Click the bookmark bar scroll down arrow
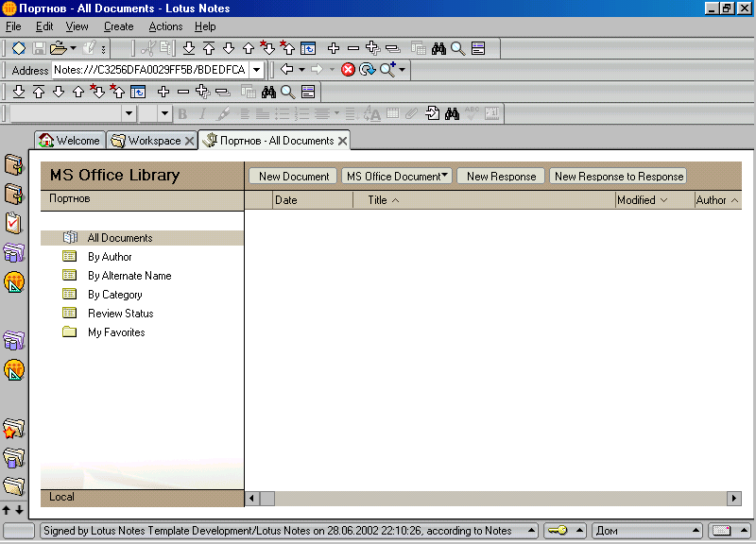The height and width of the screenshot is (544, 756). 19,510
